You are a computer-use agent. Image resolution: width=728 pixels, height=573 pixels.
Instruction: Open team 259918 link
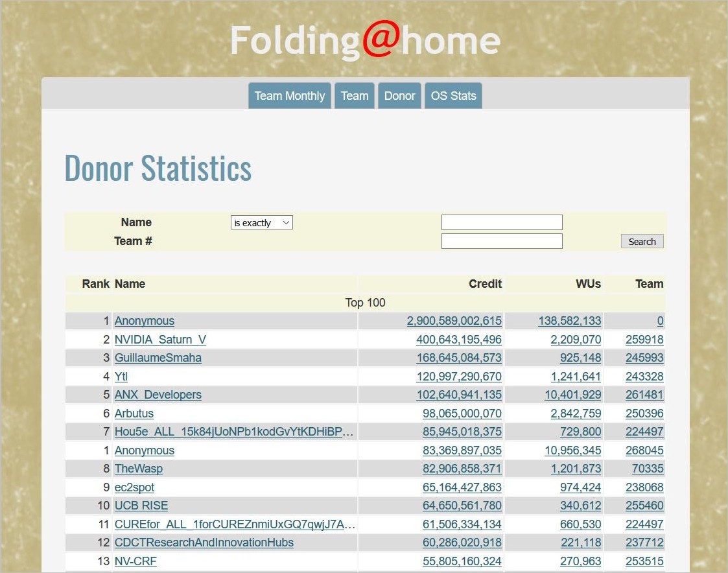coord(644,340)
